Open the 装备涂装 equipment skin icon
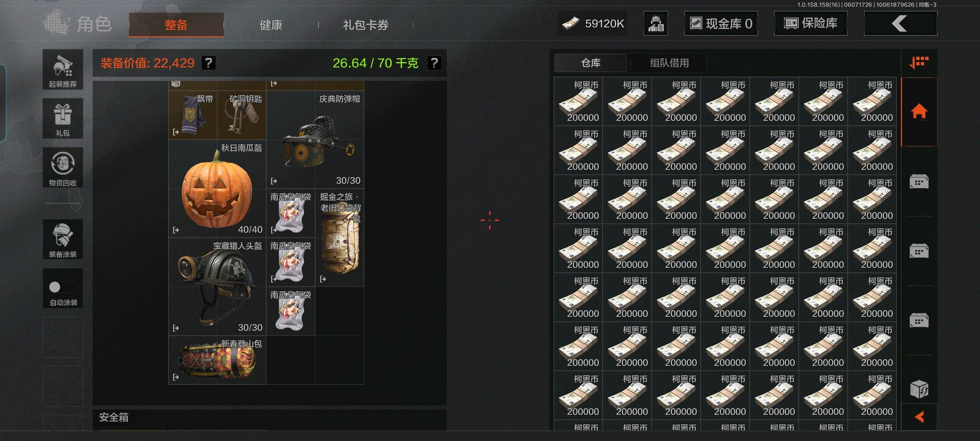This screenshot has height=441, width=980. click(x=63, y=239)
